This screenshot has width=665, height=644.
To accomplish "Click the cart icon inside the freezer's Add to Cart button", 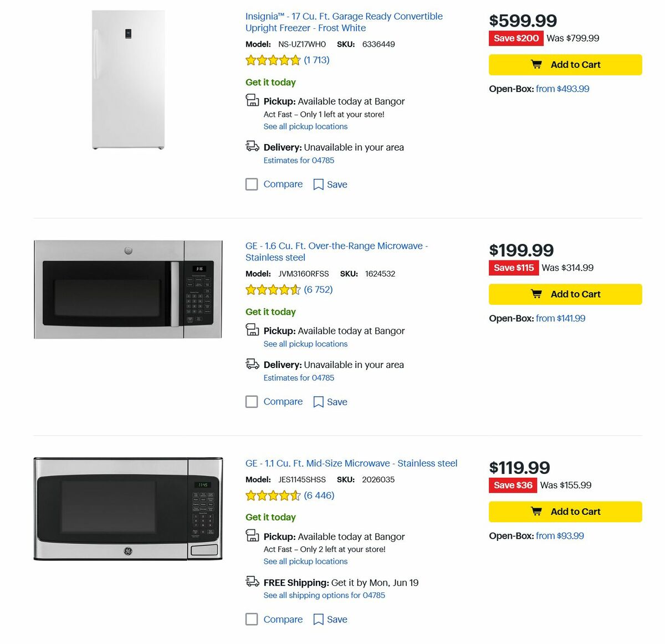I will (x=536, y=64).
